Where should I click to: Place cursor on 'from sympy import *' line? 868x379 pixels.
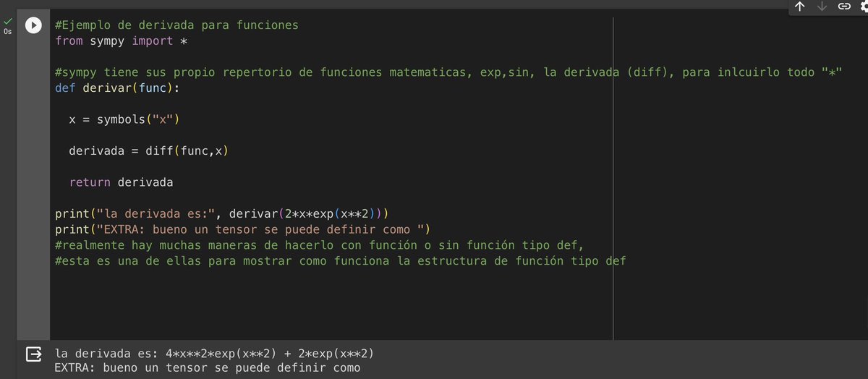tap(121, 41)
